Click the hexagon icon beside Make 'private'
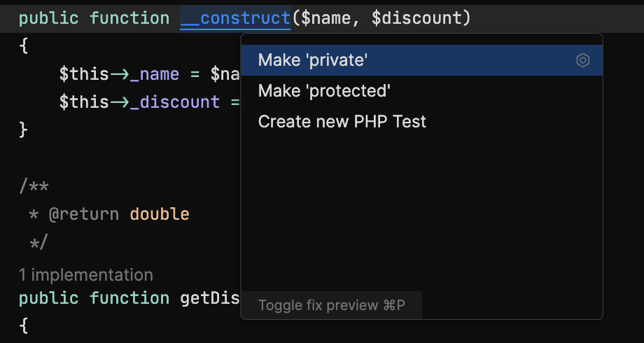 (x=582, y=61)
